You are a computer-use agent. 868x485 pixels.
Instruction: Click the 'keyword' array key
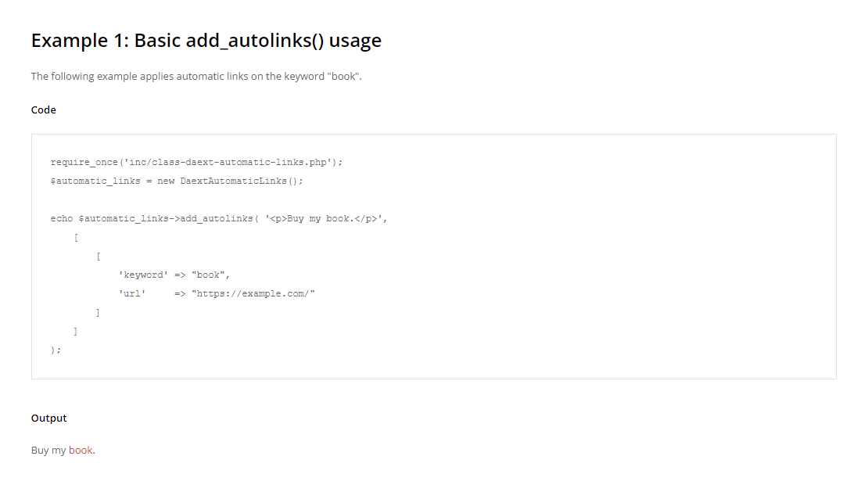click(143, 275)
